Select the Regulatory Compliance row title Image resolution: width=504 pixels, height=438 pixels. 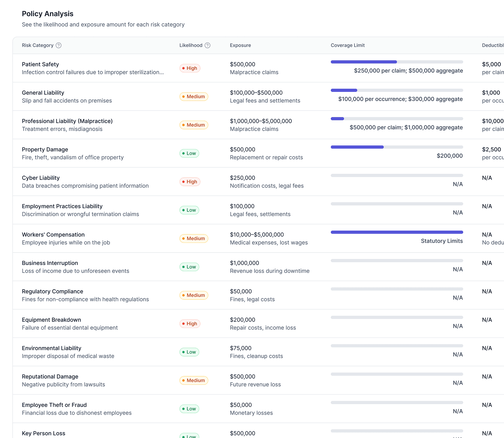pyautogui.click(x=52, y=292)
